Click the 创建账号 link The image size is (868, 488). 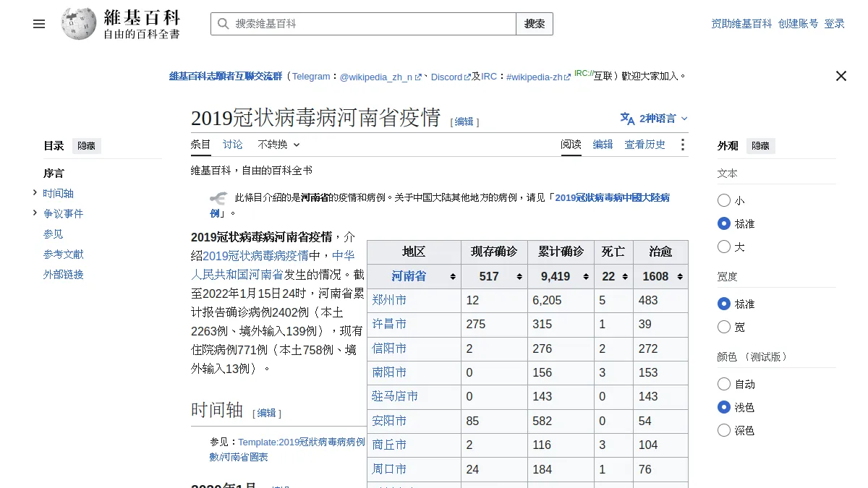[x=798, y=24]
